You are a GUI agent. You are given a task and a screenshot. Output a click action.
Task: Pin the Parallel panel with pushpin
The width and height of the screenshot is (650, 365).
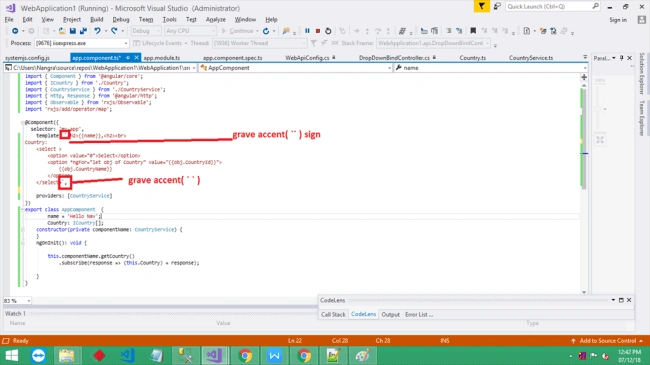pos(621,58)
